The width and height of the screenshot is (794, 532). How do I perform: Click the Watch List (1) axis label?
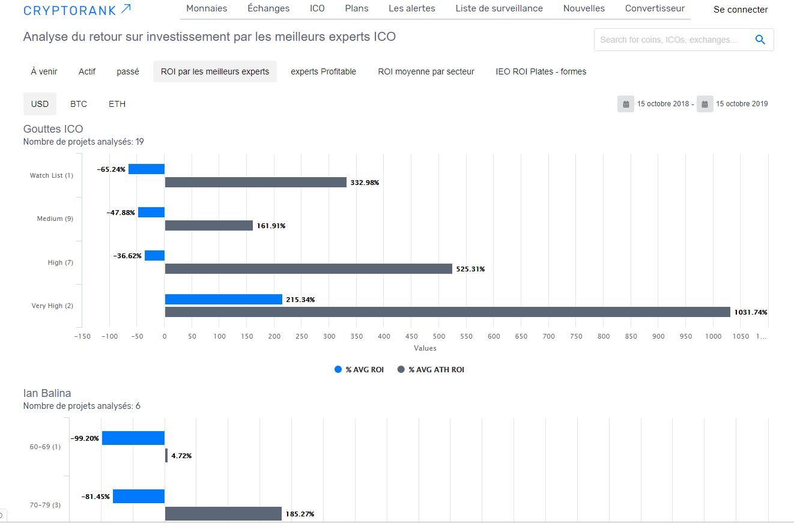52,176
